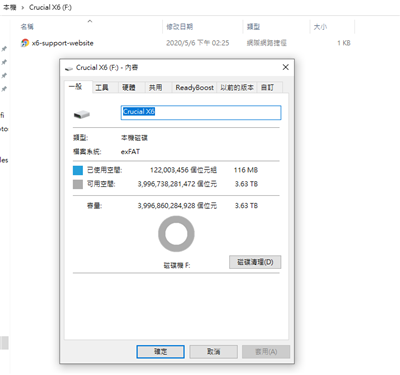Click the sort arrow above the name column
This screenshot has height=375, width=400.
click(90, 21)
